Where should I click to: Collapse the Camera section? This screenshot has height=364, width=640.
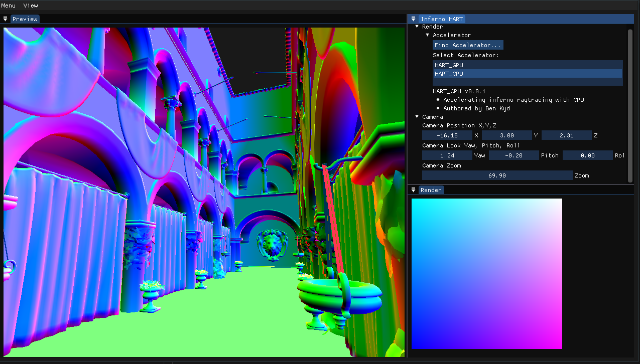pyautogui.click(x=417, y=116)
